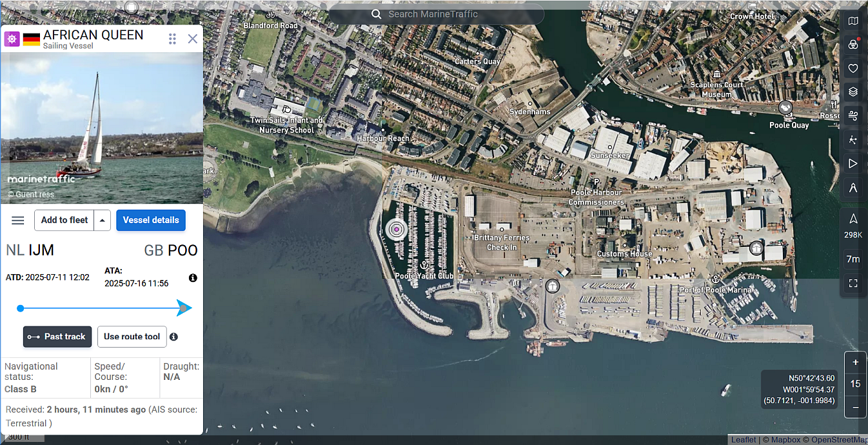Image resolution: width=868 pixels, height=445 pixels.
Task: Start the playback play icon
Action: [853, 163]
